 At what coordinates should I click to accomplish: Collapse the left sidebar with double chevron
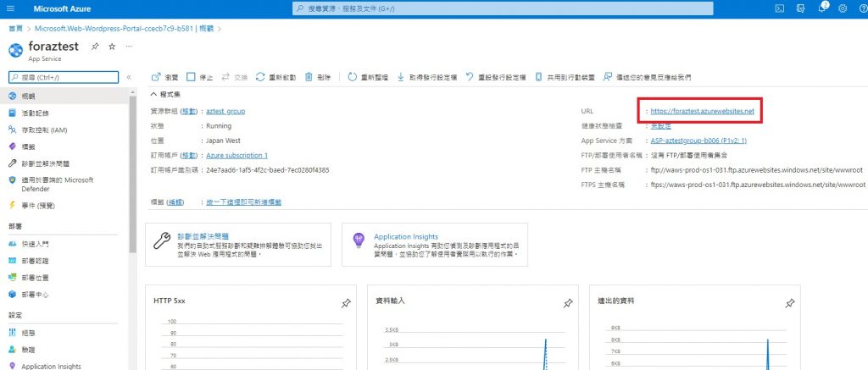129,77
